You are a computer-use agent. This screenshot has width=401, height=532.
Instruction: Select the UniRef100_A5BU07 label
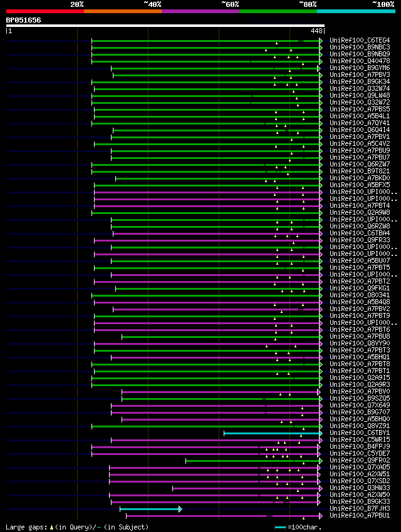[x=360, y=260]
